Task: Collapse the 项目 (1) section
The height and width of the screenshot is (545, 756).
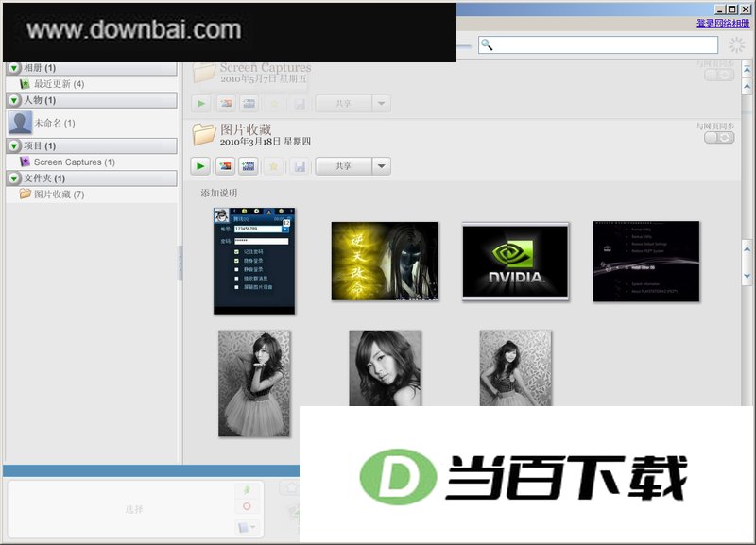Action: (14, 145)
